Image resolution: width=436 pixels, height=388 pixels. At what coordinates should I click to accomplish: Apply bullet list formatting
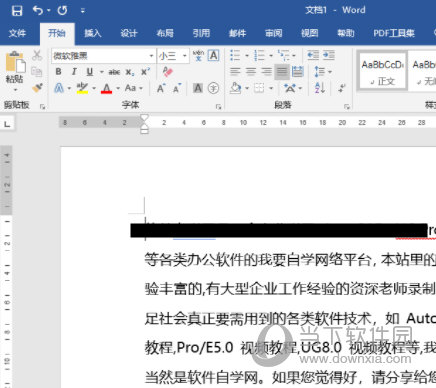click(x=235, y=55)
